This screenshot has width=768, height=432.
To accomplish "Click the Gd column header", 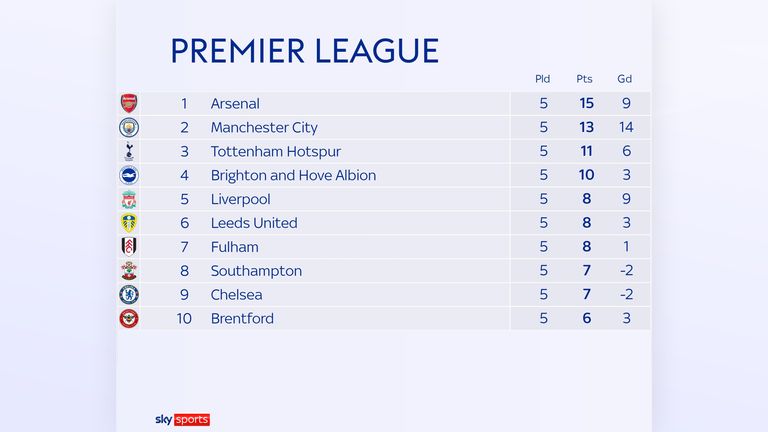I will [x=624, y=79].
